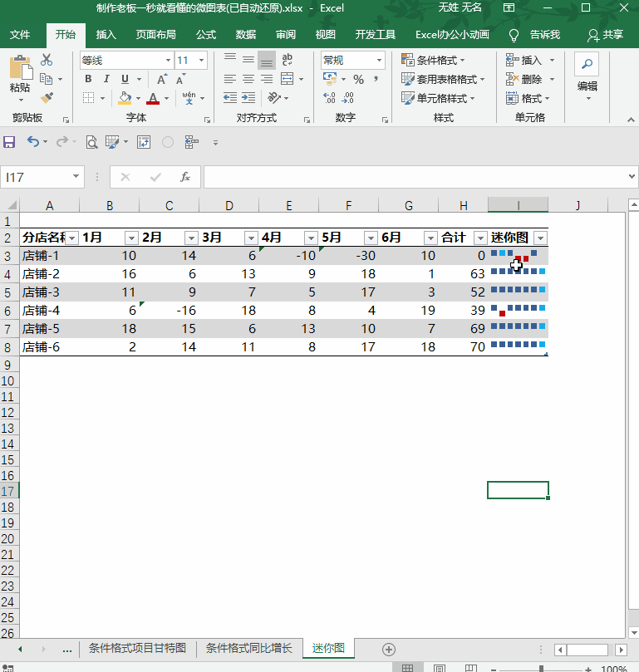Click the wrap text icon
The width and height of the screenshot is (639, 672).
point(288,60)
